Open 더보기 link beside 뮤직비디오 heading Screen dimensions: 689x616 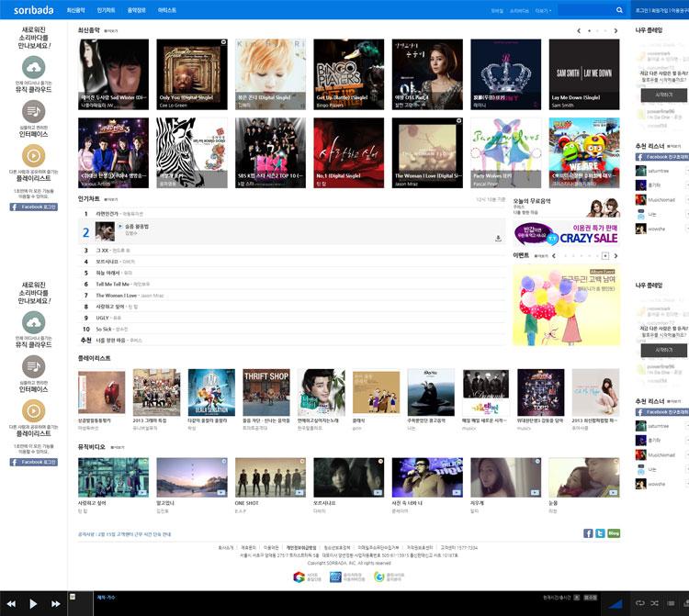(118, 447)
